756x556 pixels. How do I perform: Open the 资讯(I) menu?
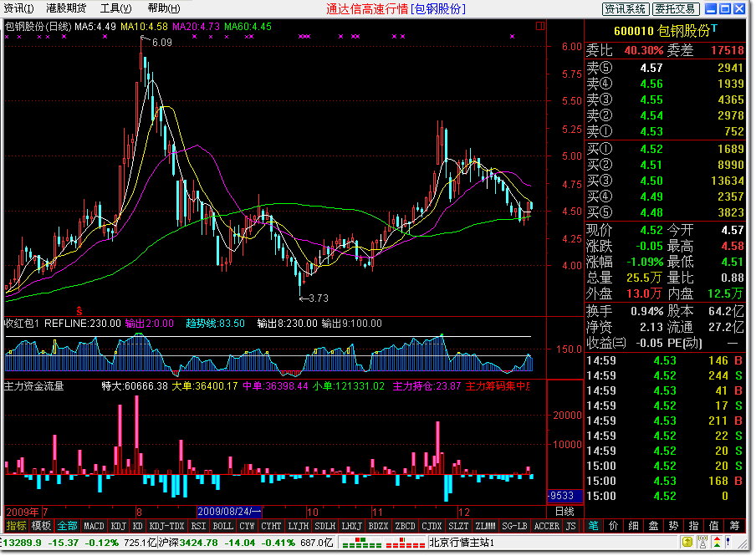pos(18,8)
